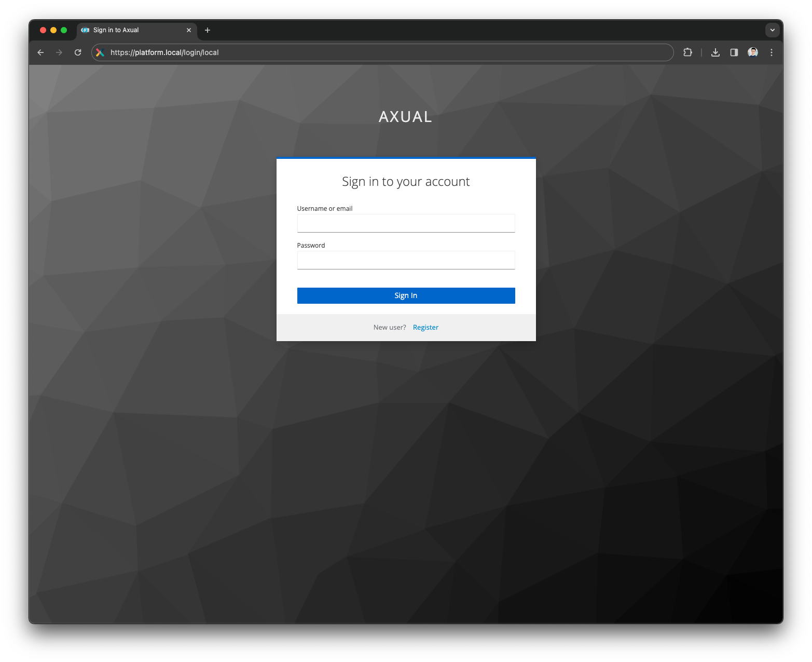Close the Sign in to Axual tab
This screenshot has width=812, height=662.
189,30
